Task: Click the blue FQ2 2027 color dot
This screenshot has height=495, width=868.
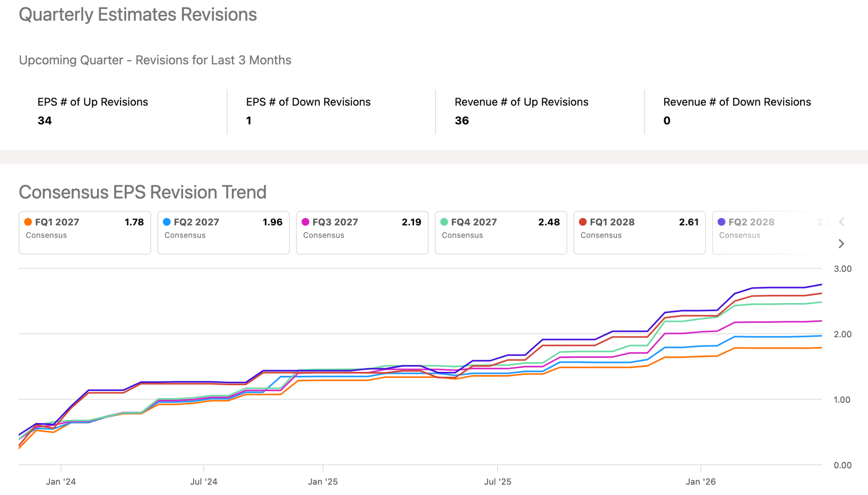Action: click(167, 222)
